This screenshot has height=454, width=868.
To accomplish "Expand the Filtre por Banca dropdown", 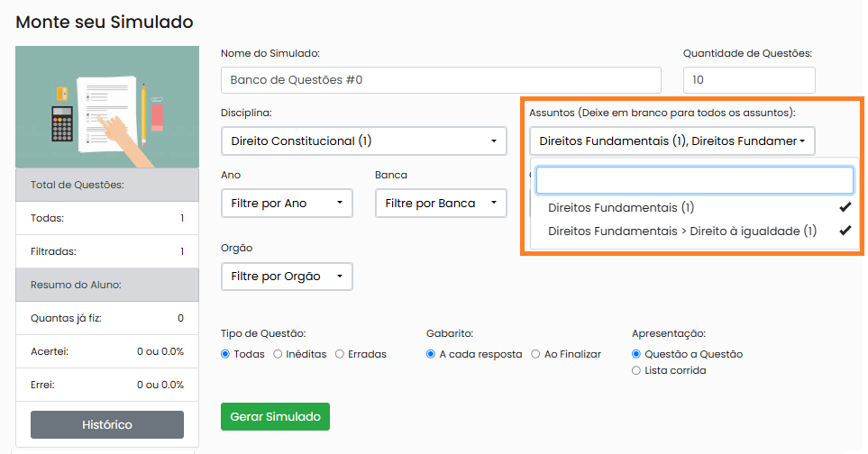I will 441,204.
